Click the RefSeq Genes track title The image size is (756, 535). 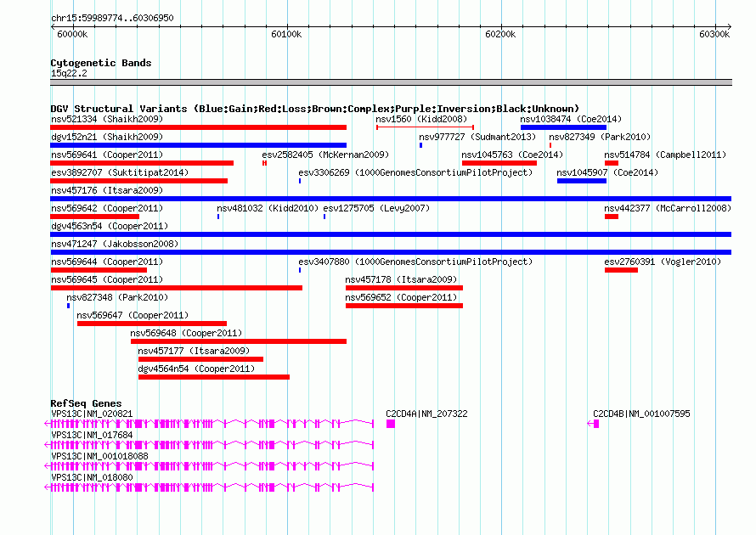[86, 403]
